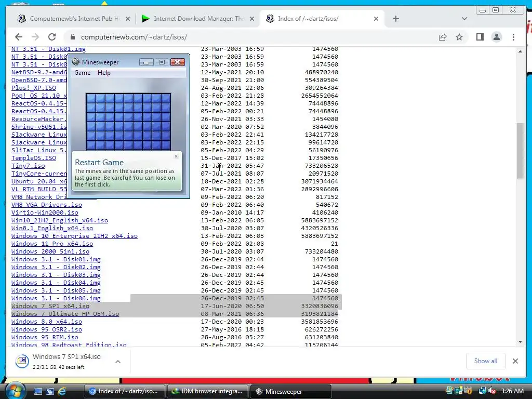Open the Minesweeper Help menu
Image resolution: width=532 pixels, height=399 pixels.
[x=104, y=73]
